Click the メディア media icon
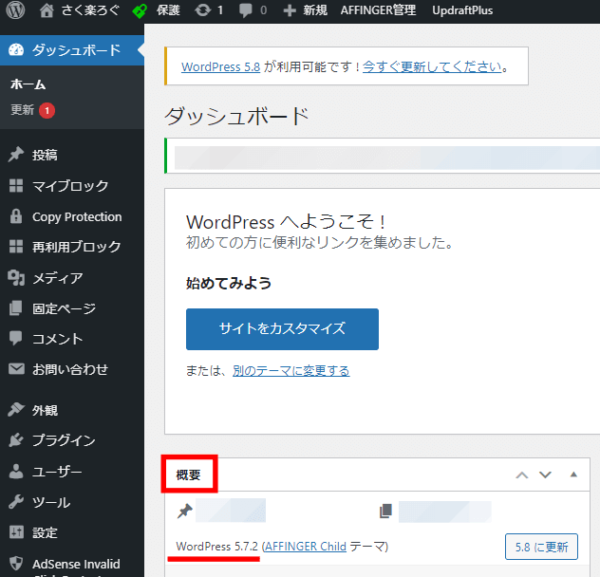 coord(16,278)
